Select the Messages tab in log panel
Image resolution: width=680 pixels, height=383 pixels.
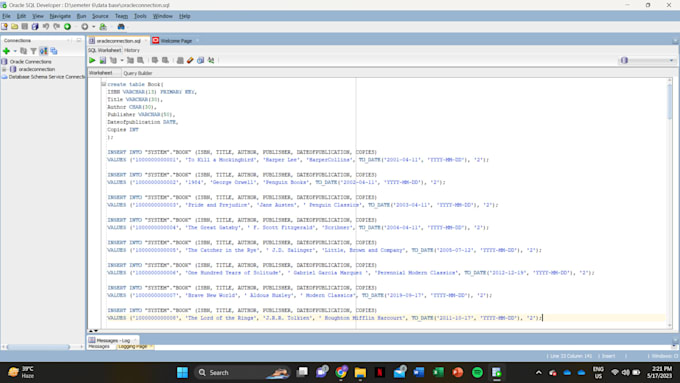point(99,347)
